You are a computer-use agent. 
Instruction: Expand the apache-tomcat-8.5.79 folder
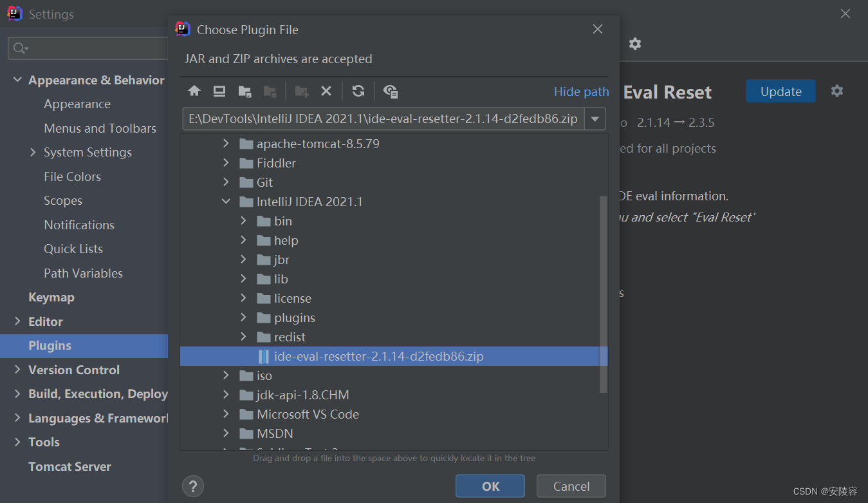pos(226,144)
